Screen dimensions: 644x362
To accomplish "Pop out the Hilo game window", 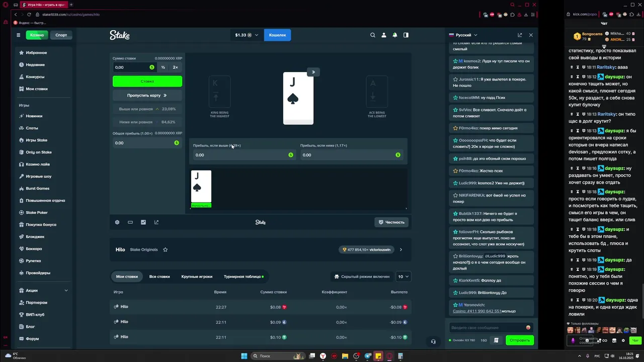I will click(x=156, y=222).
